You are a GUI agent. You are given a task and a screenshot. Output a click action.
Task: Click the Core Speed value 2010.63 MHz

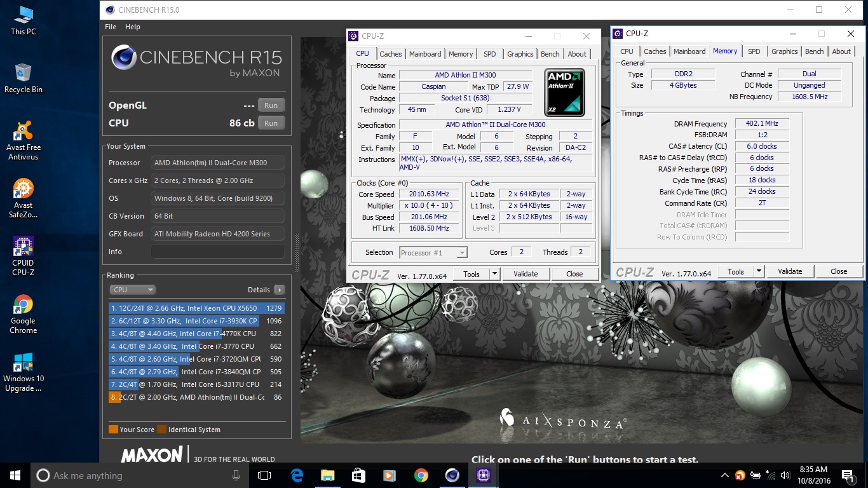pos(430,194)
